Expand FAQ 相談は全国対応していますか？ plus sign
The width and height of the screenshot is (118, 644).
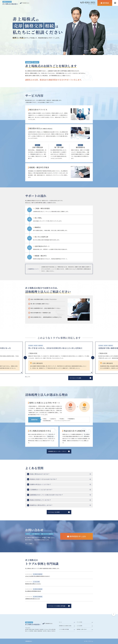tap(90, 500)
